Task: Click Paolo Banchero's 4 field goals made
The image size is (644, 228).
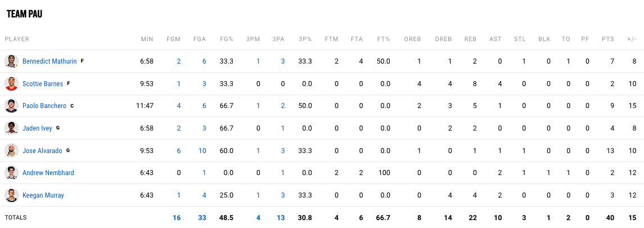Action: [x=179, y=106]
